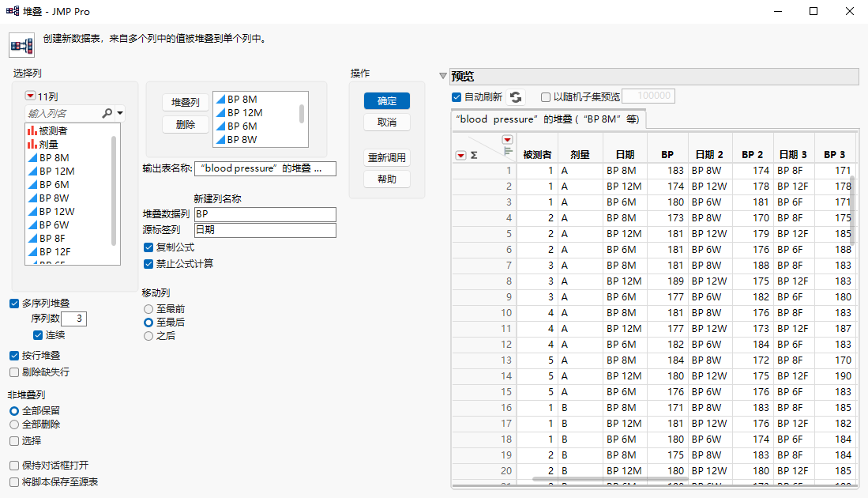868x498 pixels.
Task: Open the preview table columns red triangle menu
Action: tap(507, 140)
